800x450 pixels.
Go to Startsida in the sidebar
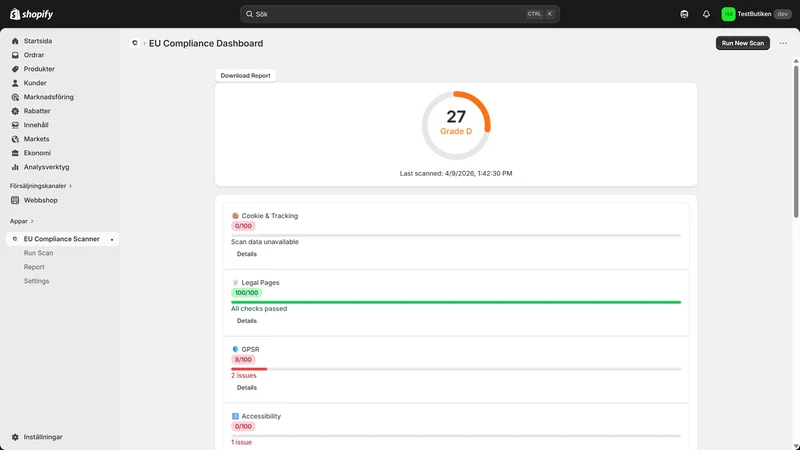coord(38,41)
